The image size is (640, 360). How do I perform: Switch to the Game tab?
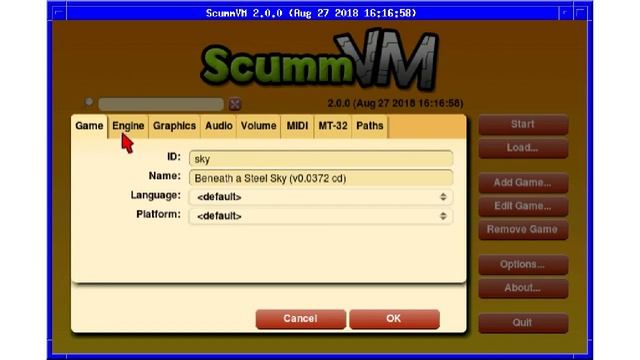(x=89, y=126)
